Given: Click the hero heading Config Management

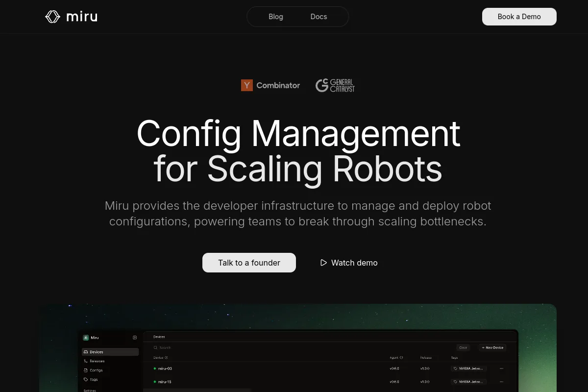Looking at the screenshot, I should (298, 133).
